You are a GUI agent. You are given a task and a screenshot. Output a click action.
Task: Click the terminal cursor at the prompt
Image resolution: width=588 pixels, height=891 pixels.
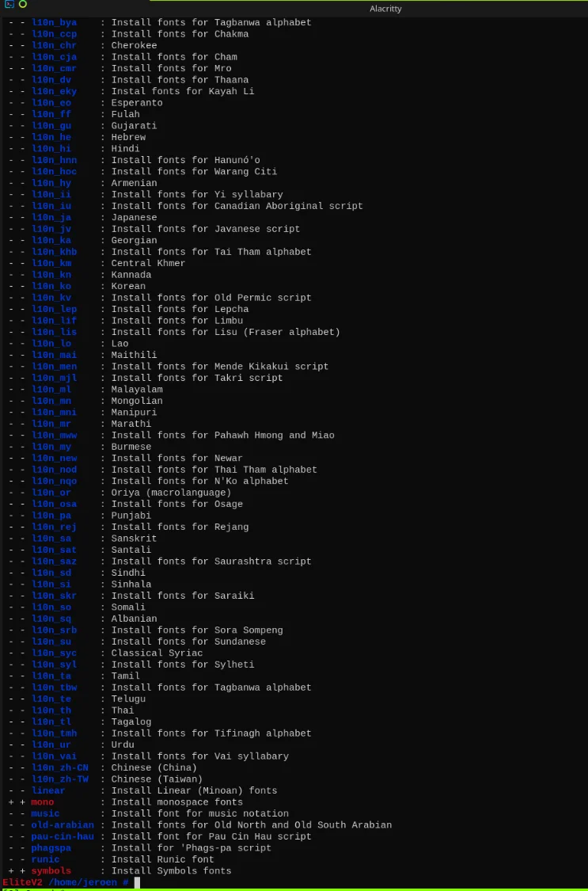[137, 882]
